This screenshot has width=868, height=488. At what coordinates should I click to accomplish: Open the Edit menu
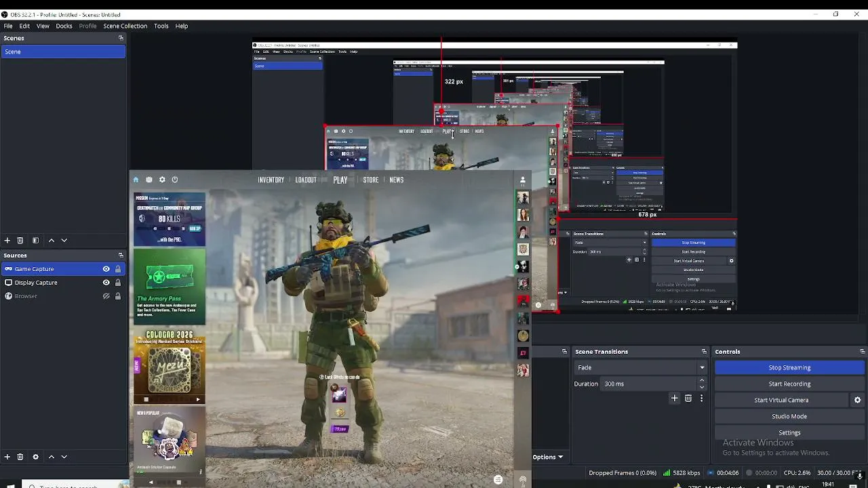pyautogui.click(x=24, y=26)
